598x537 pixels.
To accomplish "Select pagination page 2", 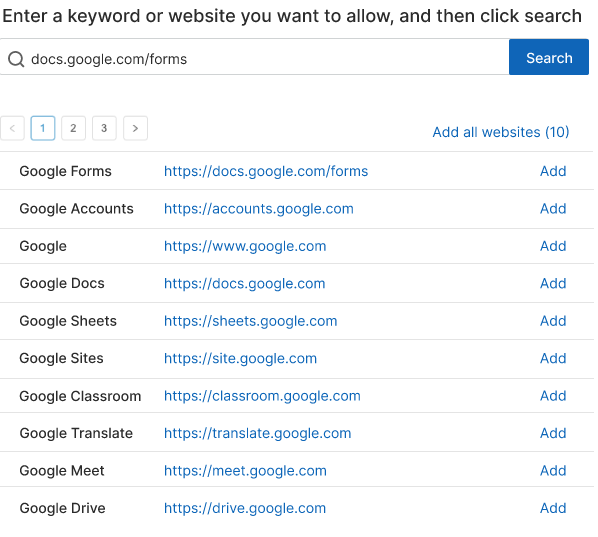I will [73, 128].
